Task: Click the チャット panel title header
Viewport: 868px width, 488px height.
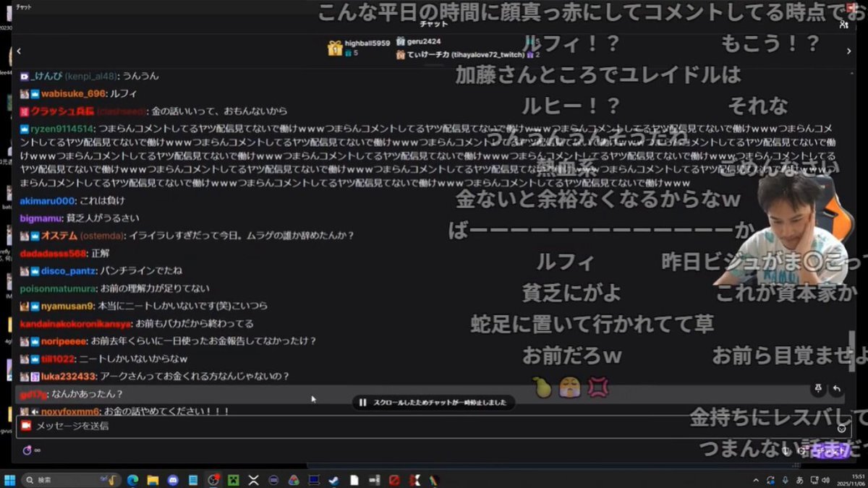Action: [433, 24]
